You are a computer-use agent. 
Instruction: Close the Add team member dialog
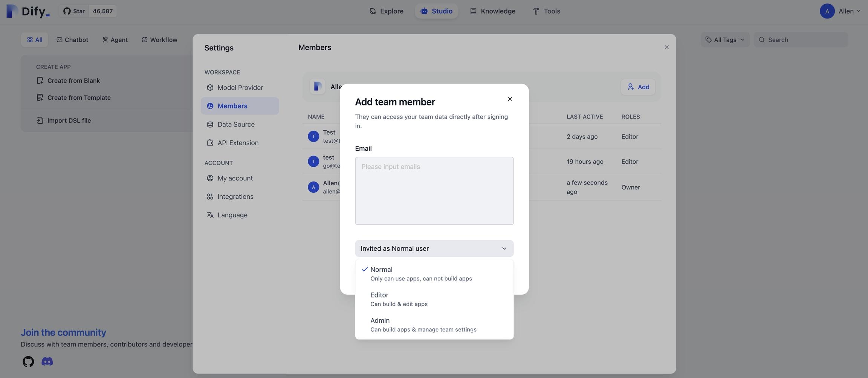[x=510, y=99]
